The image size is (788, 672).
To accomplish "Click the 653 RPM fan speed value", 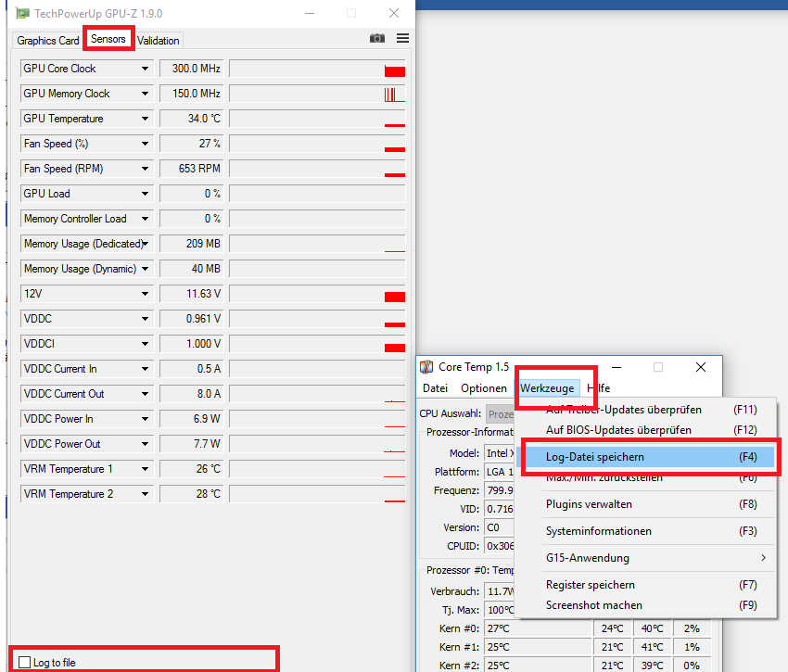I will click(x=192, y=169).
